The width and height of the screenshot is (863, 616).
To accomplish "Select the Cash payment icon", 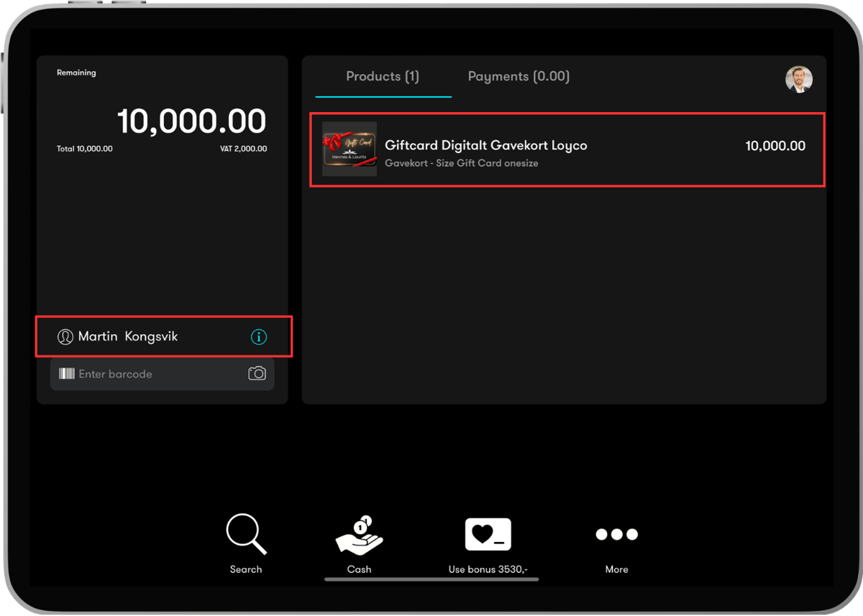I will (x=359, y=534).
